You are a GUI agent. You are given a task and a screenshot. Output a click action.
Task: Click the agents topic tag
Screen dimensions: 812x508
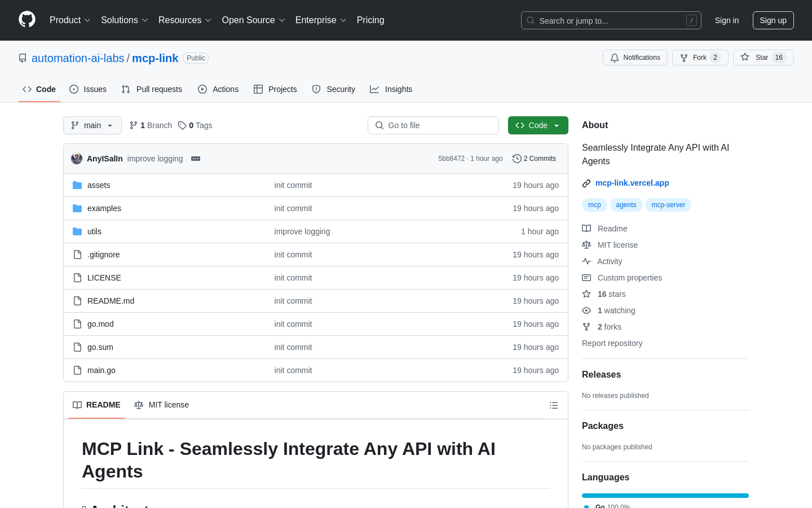(626, 205)
